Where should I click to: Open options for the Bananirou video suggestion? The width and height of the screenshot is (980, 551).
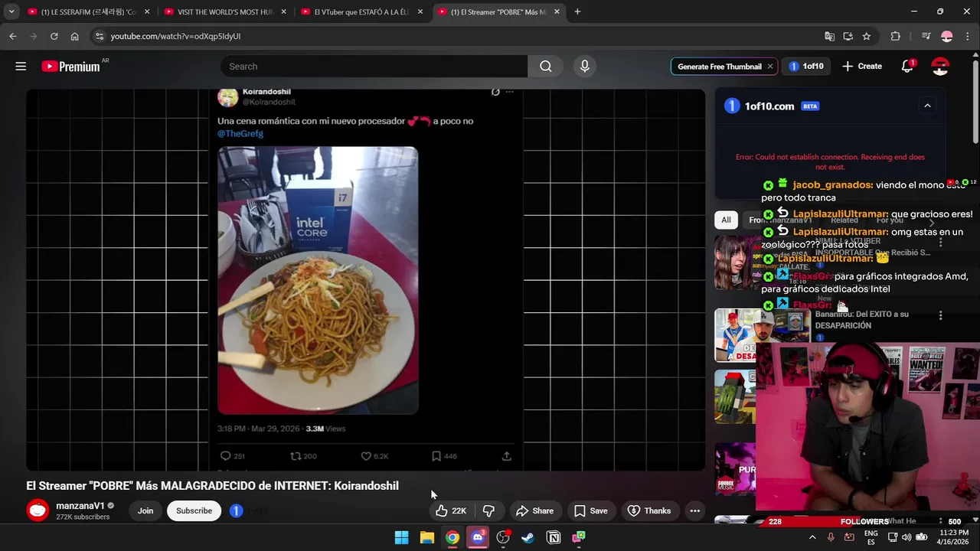(940, 315)
